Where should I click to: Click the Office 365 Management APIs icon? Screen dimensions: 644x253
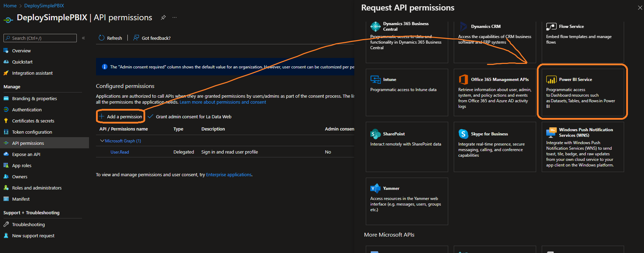point(463,80)
